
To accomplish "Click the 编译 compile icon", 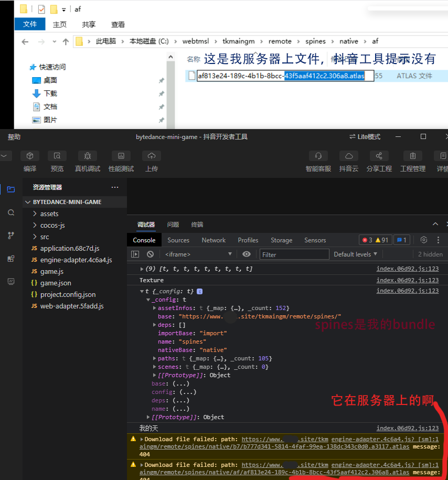I will click(x=30, y=156).
